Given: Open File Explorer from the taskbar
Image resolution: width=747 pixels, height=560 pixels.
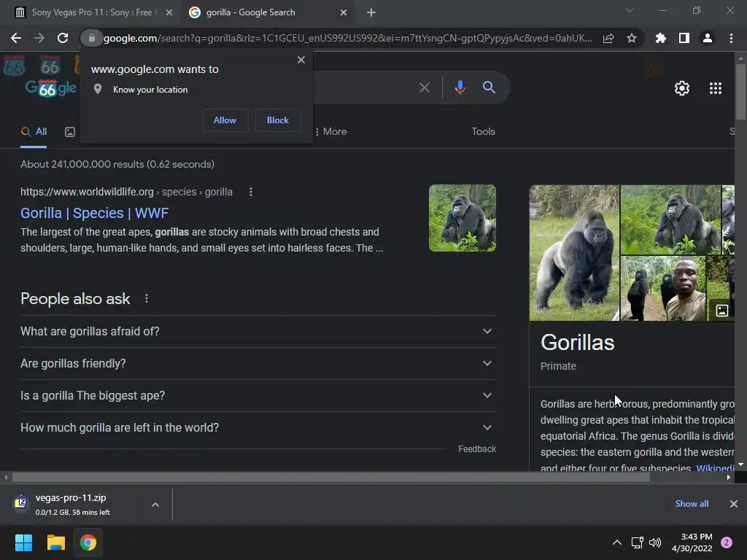Looking at the screenshot, I should (55, 542).
